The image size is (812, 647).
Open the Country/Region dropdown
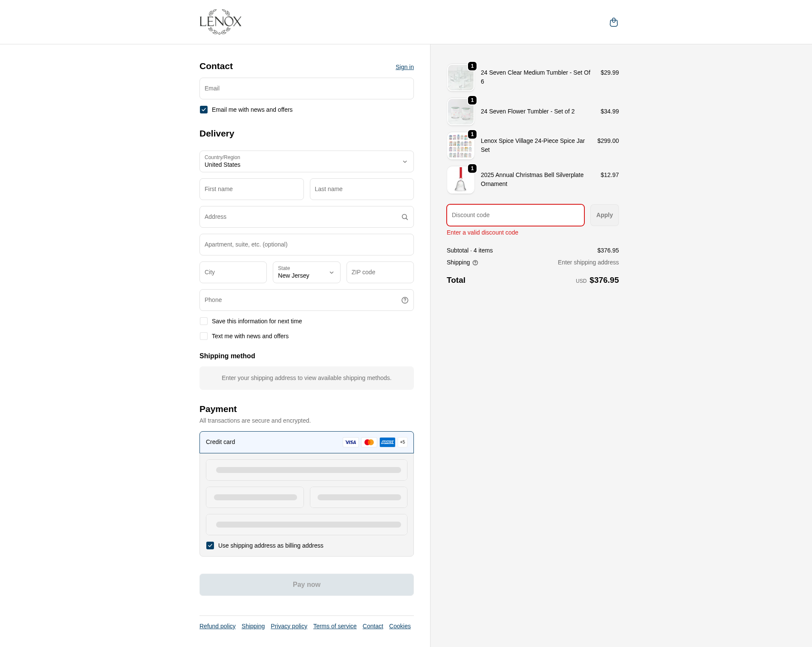pos(306,162)
